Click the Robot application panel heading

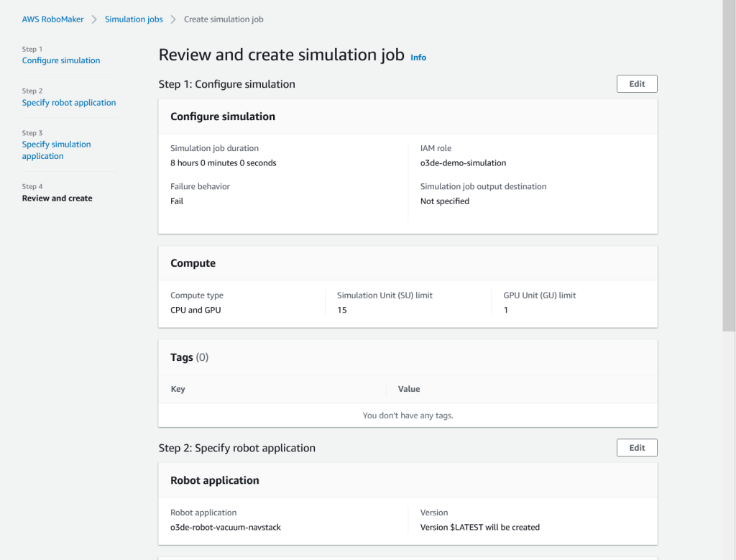[214, 480]
